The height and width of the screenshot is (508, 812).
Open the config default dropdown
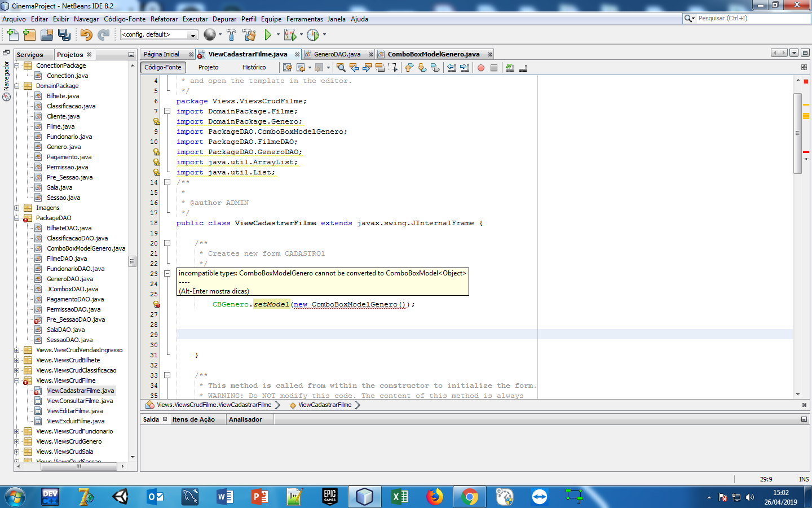193,34
